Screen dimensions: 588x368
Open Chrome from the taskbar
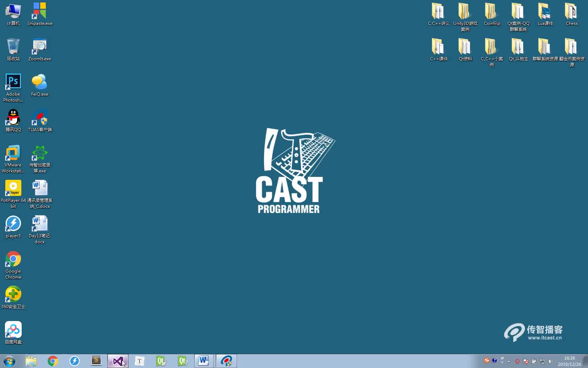pyautogui.click(x=53, y=361)
